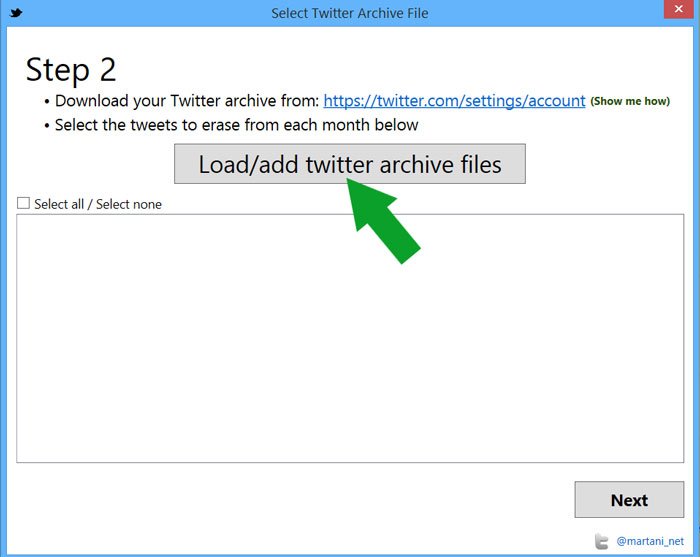This screenshot has height=557, width=700.
Task: Click the Load/add twitter archive files button
Action: click(350, 164)
